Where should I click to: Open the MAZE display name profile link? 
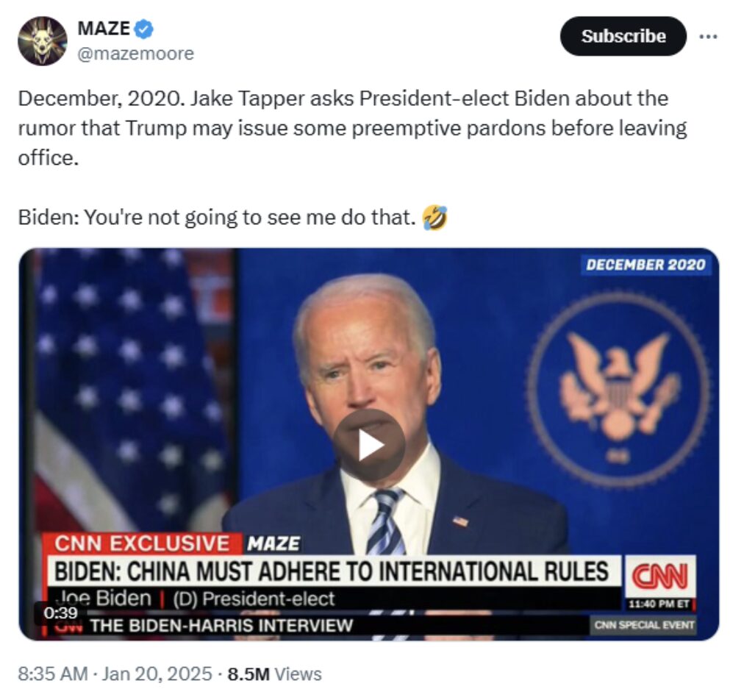tap(104, 29)
